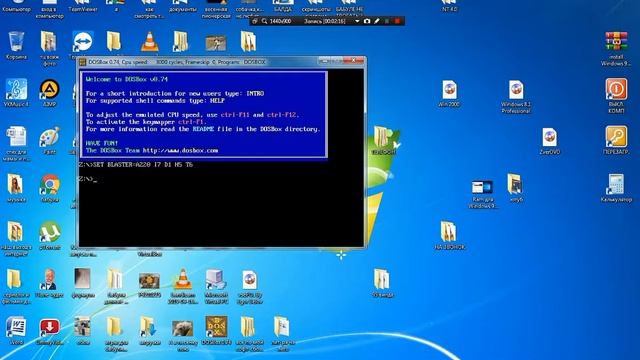640x360 pixels.
Task: Click the 1440x900 resolution label in recorder bar
Action: [280, 21]
